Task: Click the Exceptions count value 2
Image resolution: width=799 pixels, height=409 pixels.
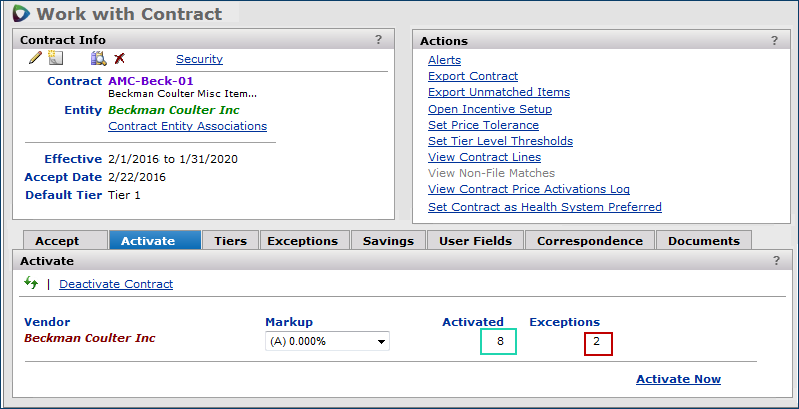Action: click(x=598, y=343)
